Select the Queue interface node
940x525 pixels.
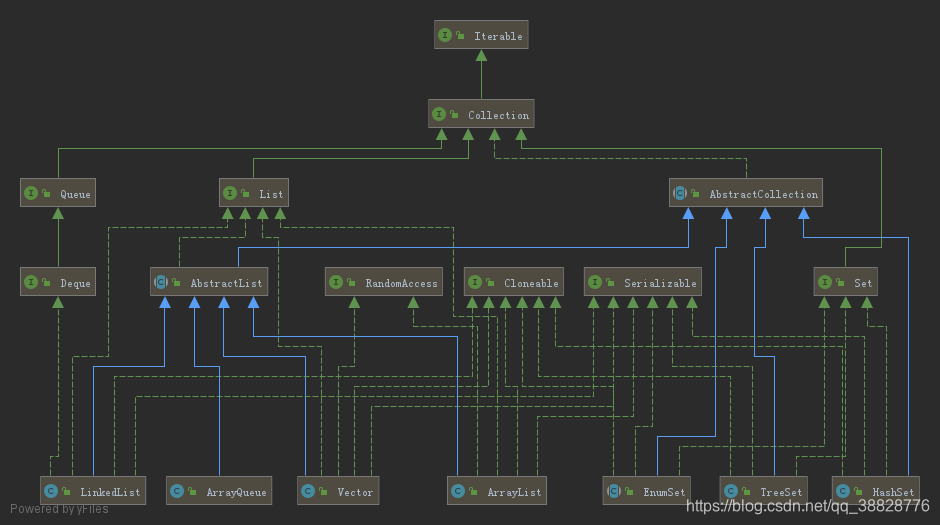(58, 193)
